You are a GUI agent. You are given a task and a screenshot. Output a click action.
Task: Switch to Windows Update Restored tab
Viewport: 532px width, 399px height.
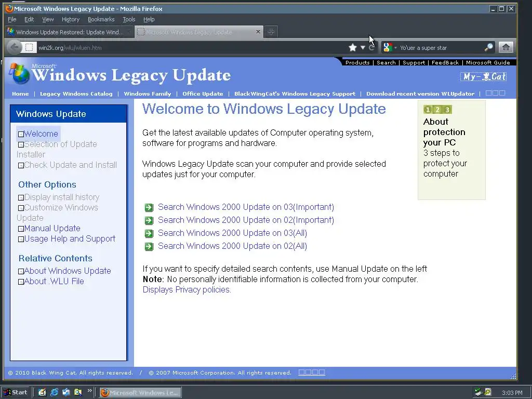point(69,32)
